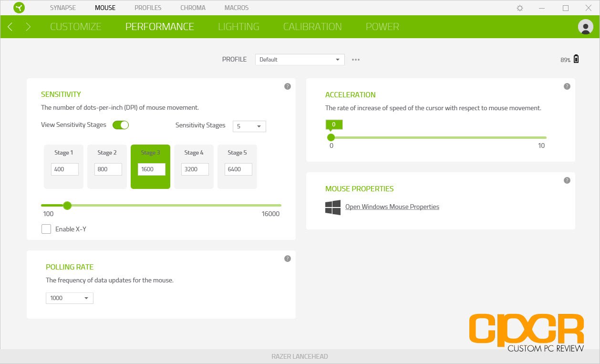
Task: Go back with the left arrow
Action: click(x=10, y=27)
